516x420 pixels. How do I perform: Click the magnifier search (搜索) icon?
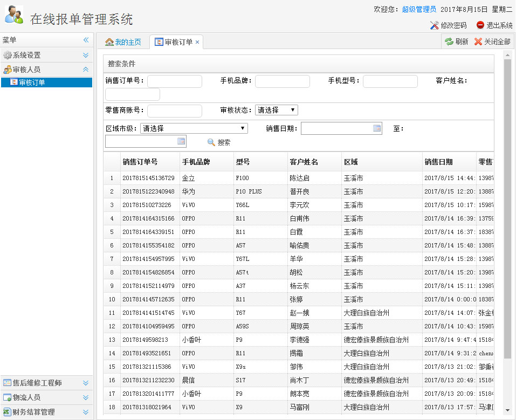click(211, 142)
